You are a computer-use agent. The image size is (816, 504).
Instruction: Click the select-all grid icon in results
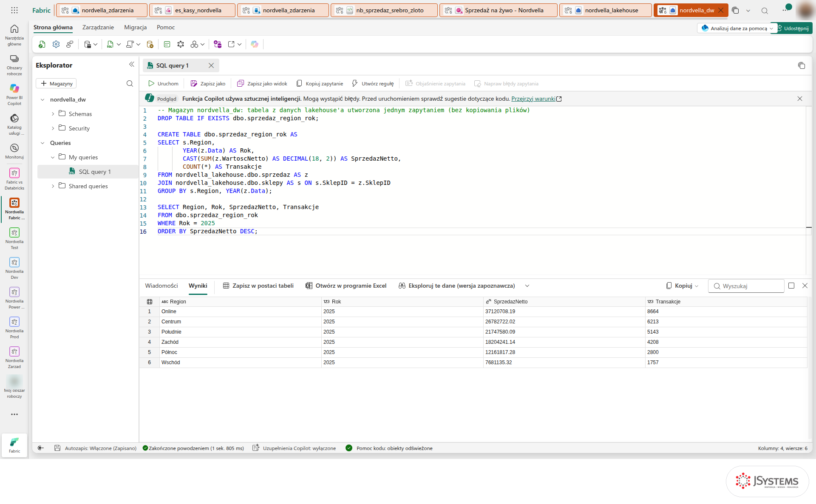(x=150, y=302)
